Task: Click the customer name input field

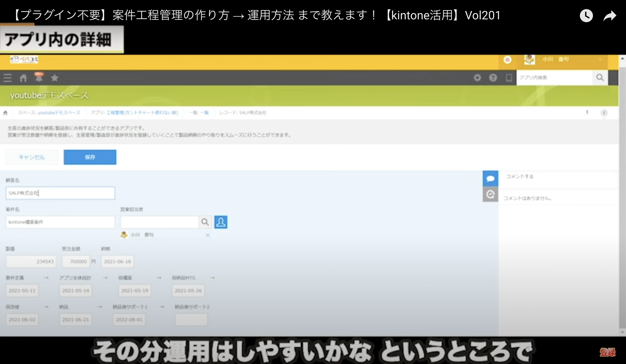Action: (x=60, y=193)
